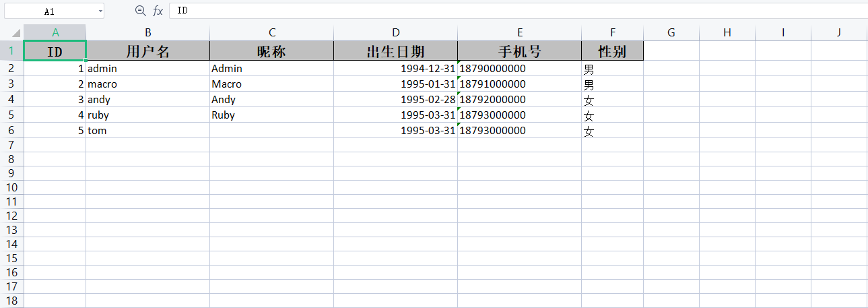
Task: Select row 7 header
Action: pyautogui.click(x=11, y=145)
